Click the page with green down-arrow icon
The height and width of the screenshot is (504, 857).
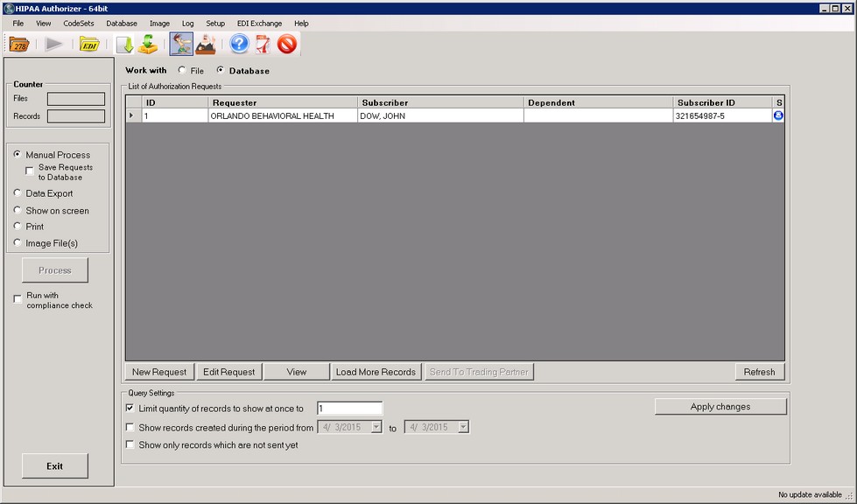(x=124, y=44)
